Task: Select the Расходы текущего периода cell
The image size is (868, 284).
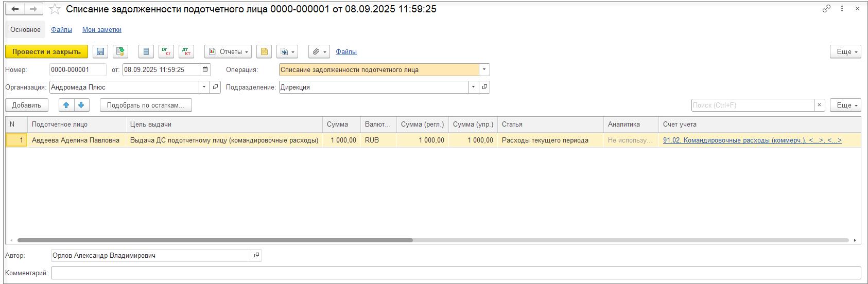Action: coord(550,140)
